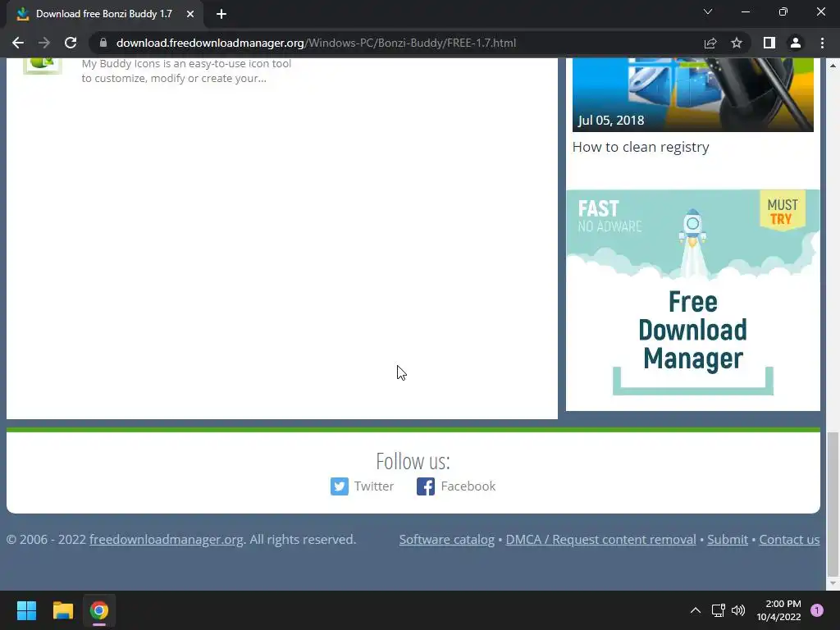Open the freedownloadmanager.org footer link
Image resolution: width=840 pixels, height=630 pixels.
click(167, 540)
